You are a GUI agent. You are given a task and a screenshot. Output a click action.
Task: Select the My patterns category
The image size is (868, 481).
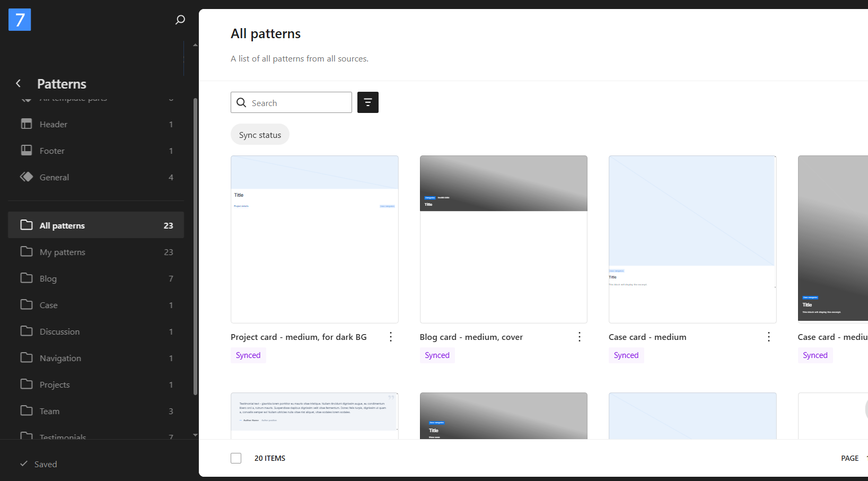[x=95, y=252]
